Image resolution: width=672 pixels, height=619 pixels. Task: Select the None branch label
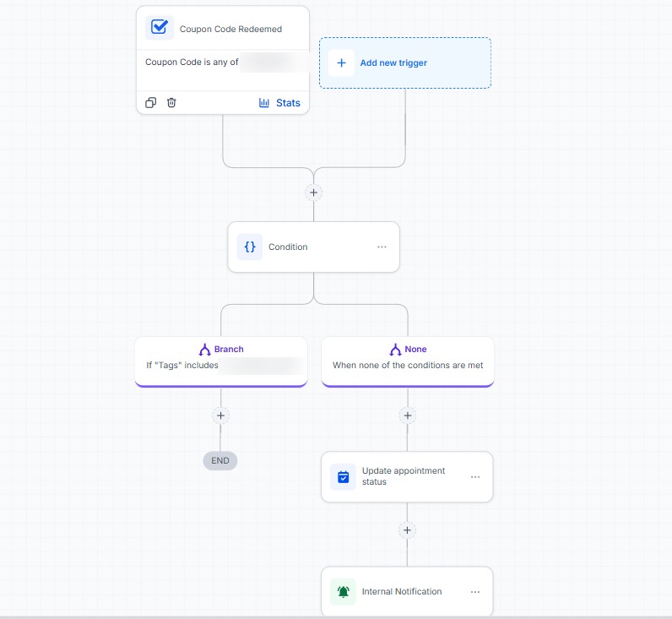[x=415, y=350]
